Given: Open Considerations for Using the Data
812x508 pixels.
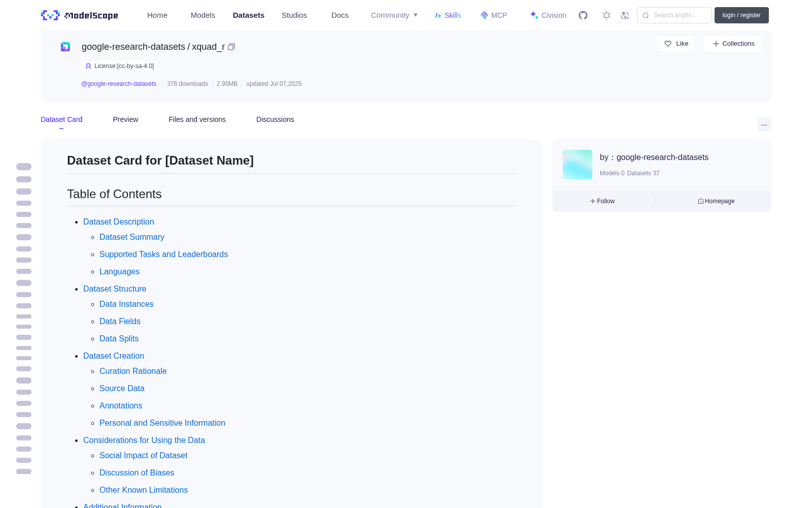Looking at the screenshot, I should click(x=144, y=440).
